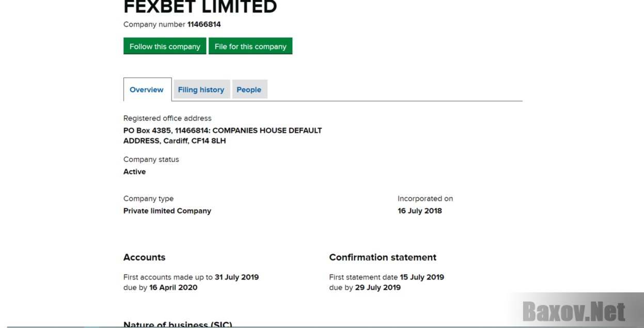Click the accounts due date 16 April 2020
Image resolution: width=644 pixels, height=328 pixels.
pyautogui.click(x=174, y=287)
